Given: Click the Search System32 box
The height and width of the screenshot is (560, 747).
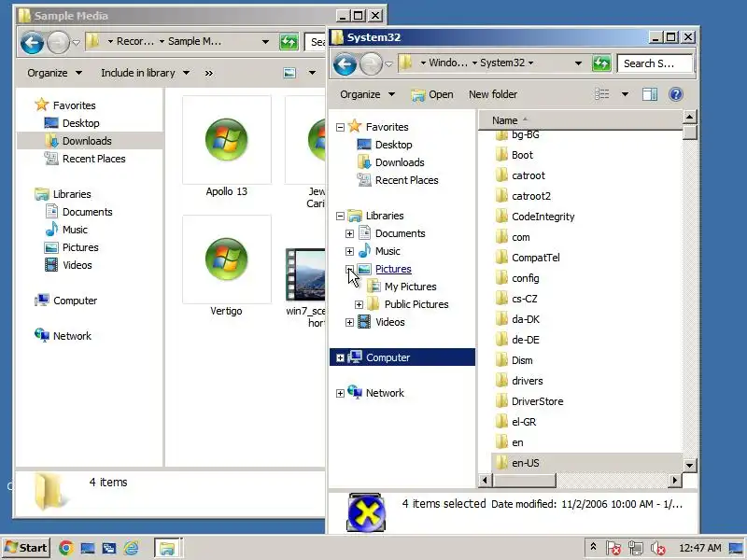Looking at the screenshot, I should (655, 63).
